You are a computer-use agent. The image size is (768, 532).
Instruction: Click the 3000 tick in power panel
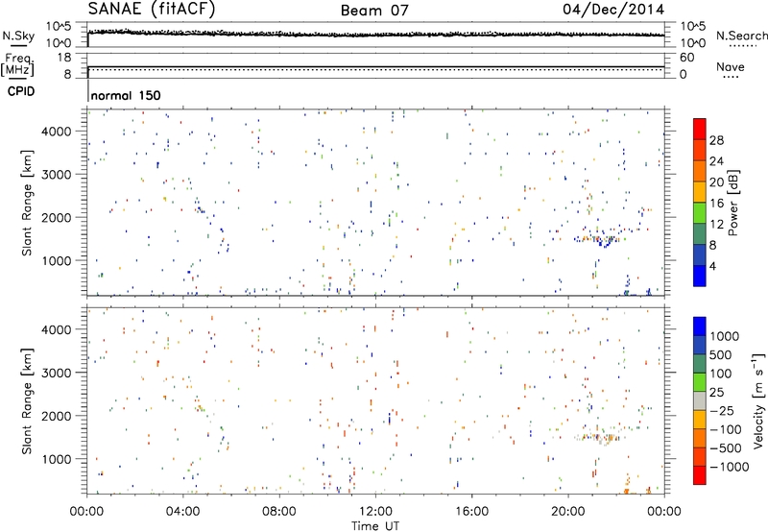click(x=56, y=175)
